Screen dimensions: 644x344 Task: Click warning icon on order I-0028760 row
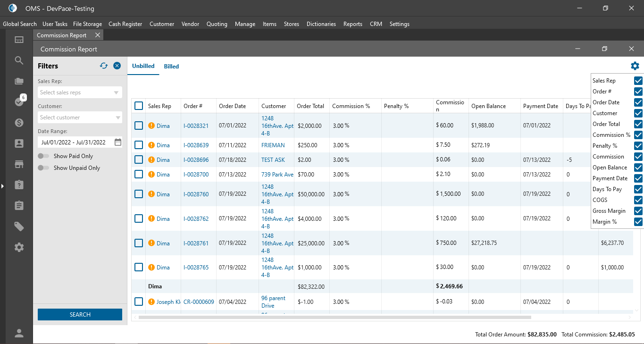tap(151, 194)
